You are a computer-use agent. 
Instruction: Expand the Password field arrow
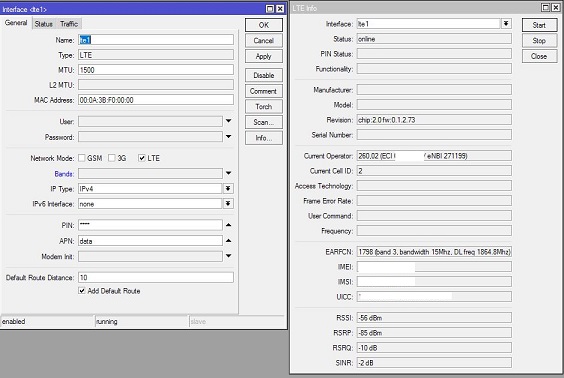coord(228,137)
